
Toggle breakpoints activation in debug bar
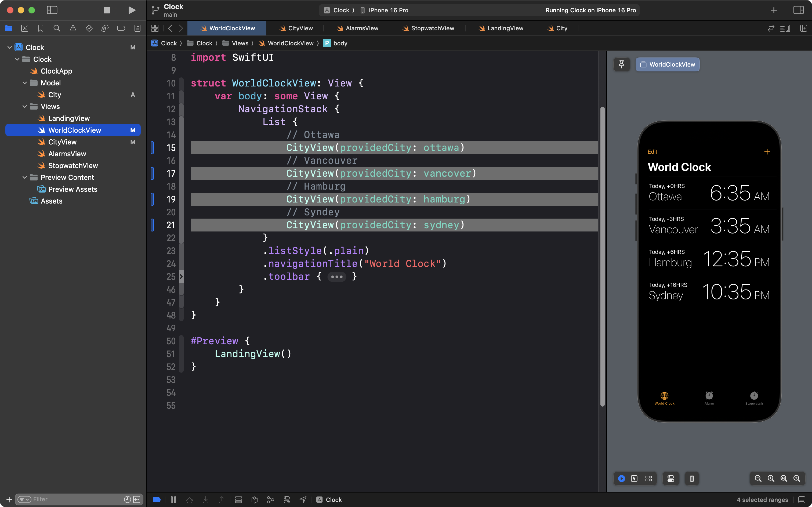click(x=157, y=500)
